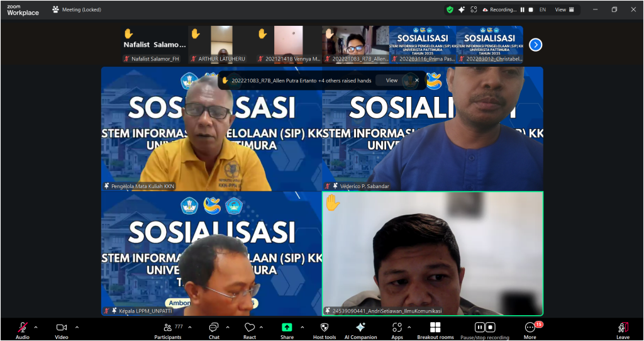Click the green encryption shield icon
644x341 pixels.
click(450, 9)
